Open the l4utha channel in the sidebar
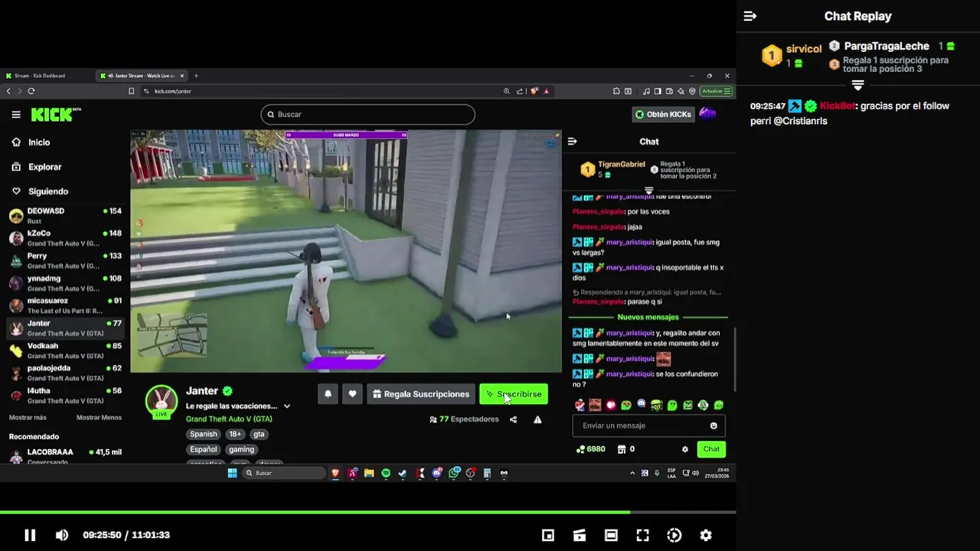980x551 pixels. pos(65,395)
